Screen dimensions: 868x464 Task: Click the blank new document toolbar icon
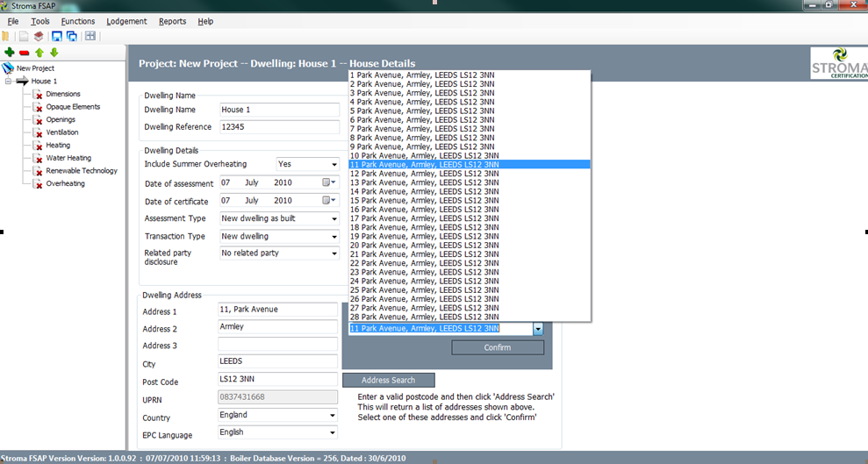coord(24,37)
